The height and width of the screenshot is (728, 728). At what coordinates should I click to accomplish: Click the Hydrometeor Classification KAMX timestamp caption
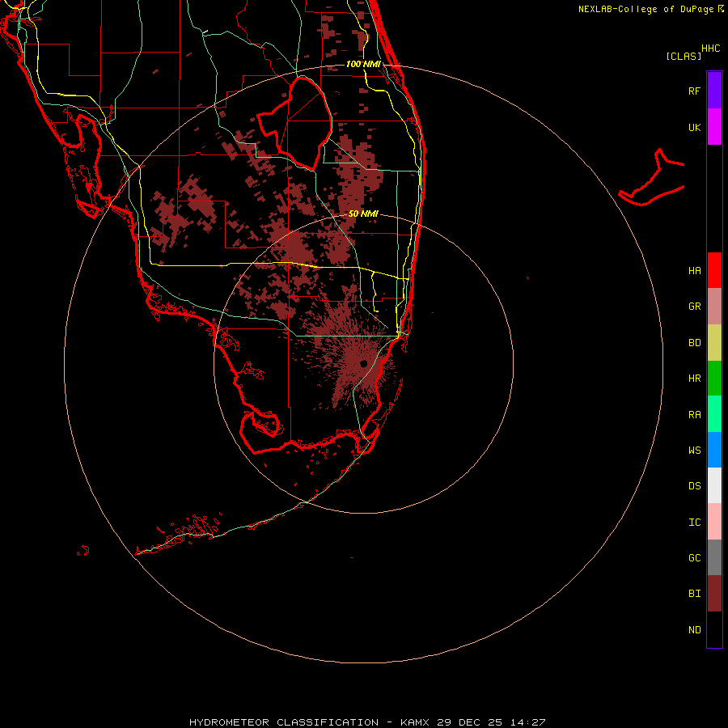pyautogui.click(x=367, y=722)
